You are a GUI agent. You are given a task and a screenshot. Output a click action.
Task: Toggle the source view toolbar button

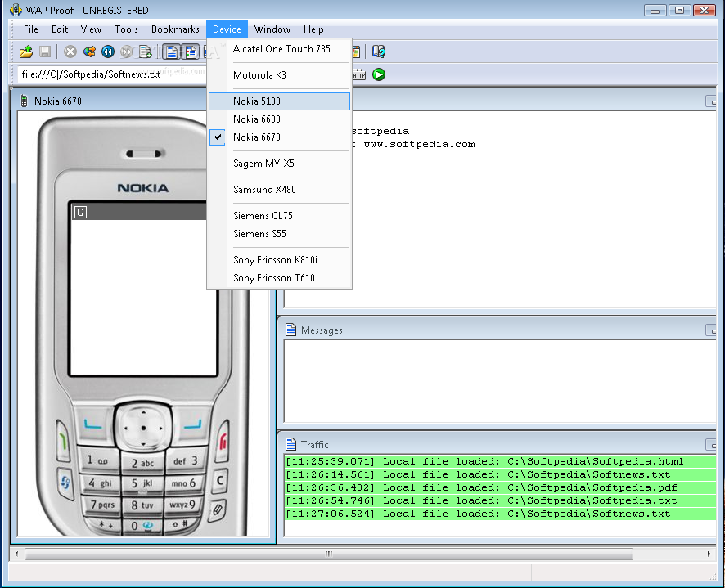(x=172, y=52)
